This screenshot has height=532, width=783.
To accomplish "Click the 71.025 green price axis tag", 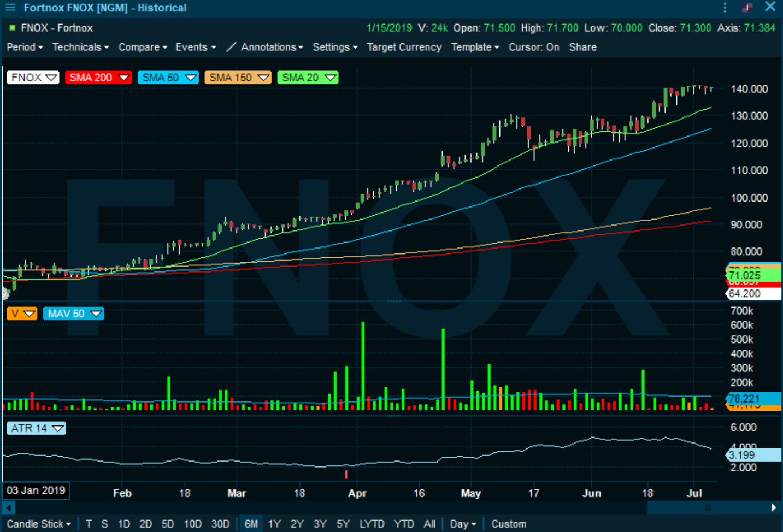I will coord(753,275).
